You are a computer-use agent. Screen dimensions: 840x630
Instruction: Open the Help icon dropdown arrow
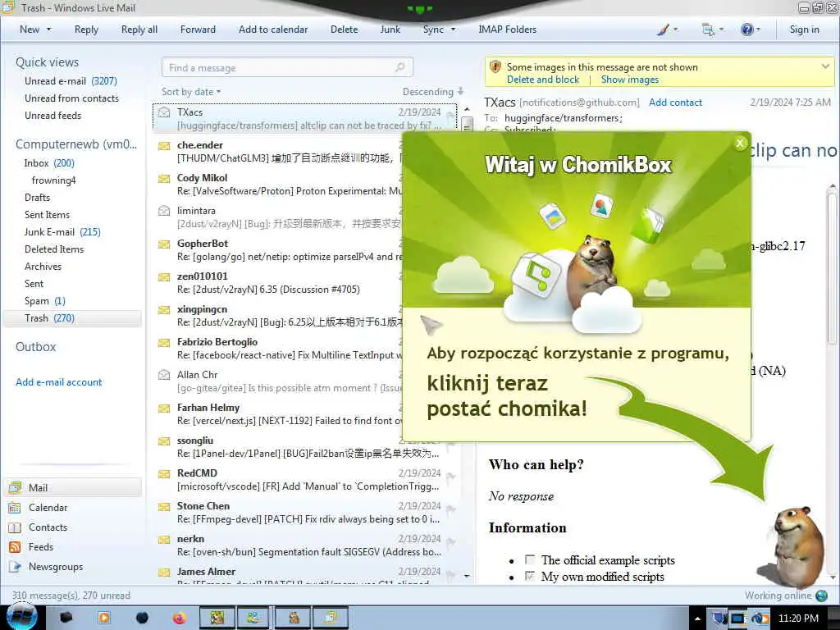coord(758,30)
